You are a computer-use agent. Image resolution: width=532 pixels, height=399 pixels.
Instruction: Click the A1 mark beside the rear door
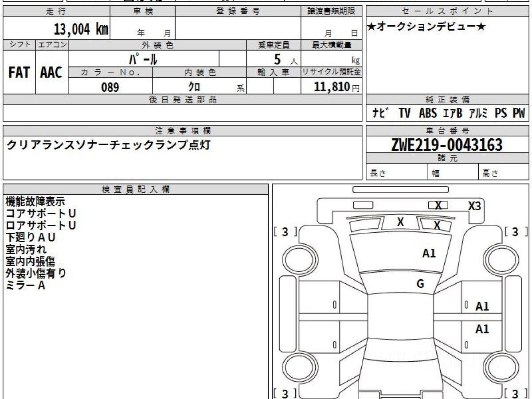[482, 329]
